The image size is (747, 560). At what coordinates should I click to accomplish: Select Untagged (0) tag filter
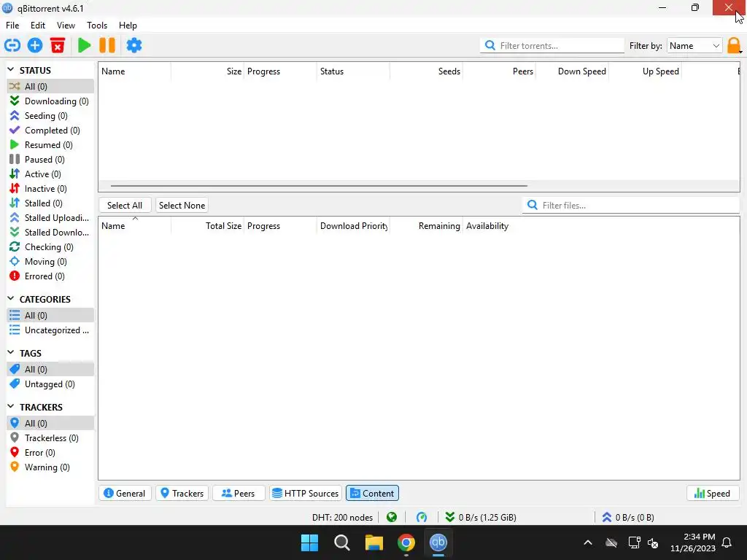point(50,384)
